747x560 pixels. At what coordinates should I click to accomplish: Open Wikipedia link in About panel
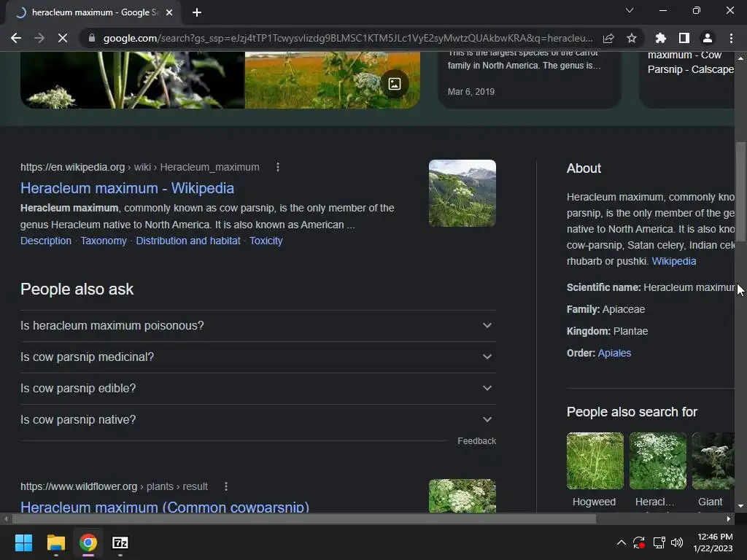click(673, 261)
